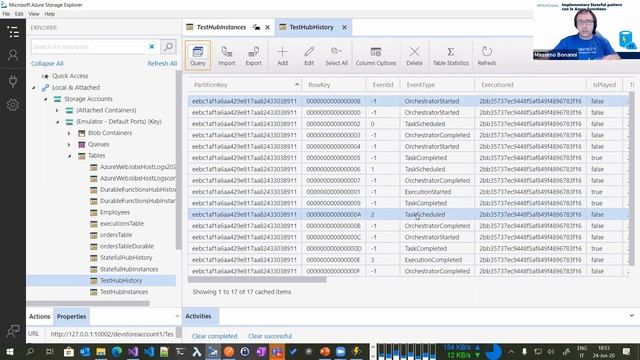Switch to the Properties tab
Image resolution: width=640 pixels, height=360 pixels.
[x=71, y=316]
